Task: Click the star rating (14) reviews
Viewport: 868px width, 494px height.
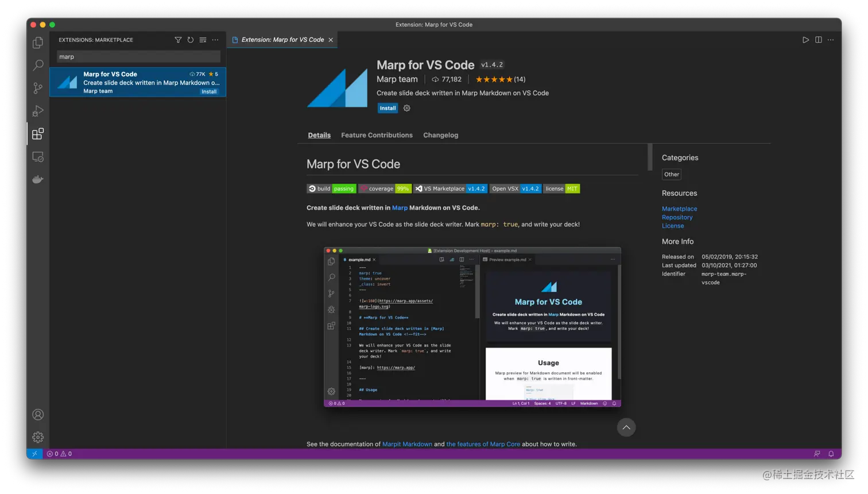Action: (x=500, y=79)
